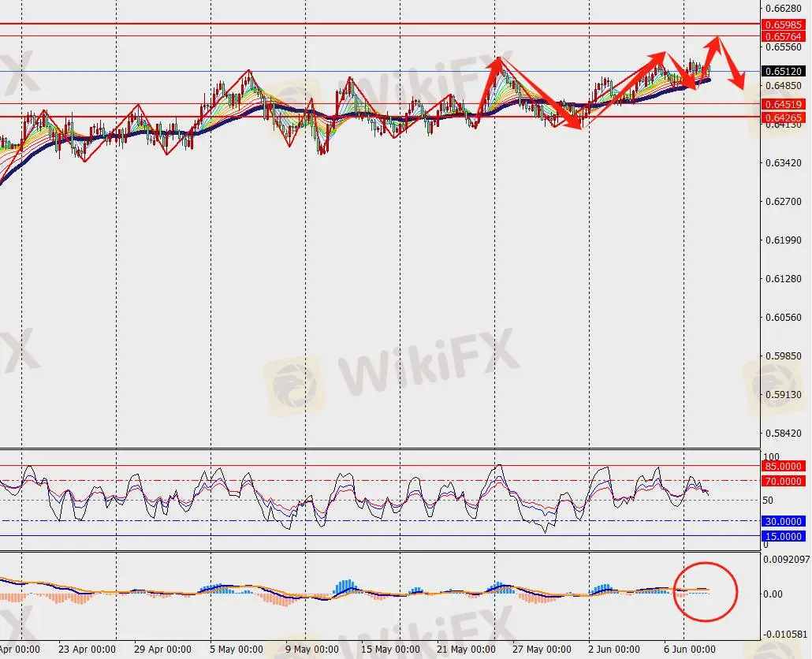Select the 70.0000 oscillator level label
This screenshot has height=659, width=812.
784,482
